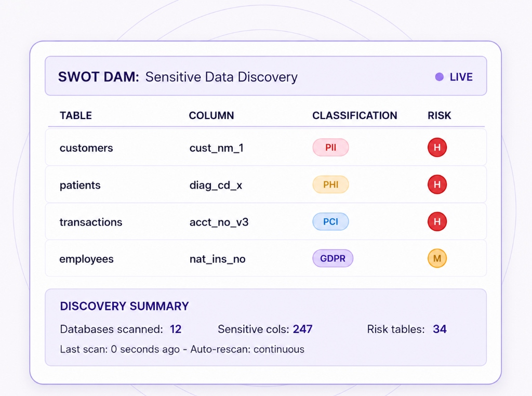Click the LIVE indicator label
Screen dimensions: 532x396
(461, 77)
